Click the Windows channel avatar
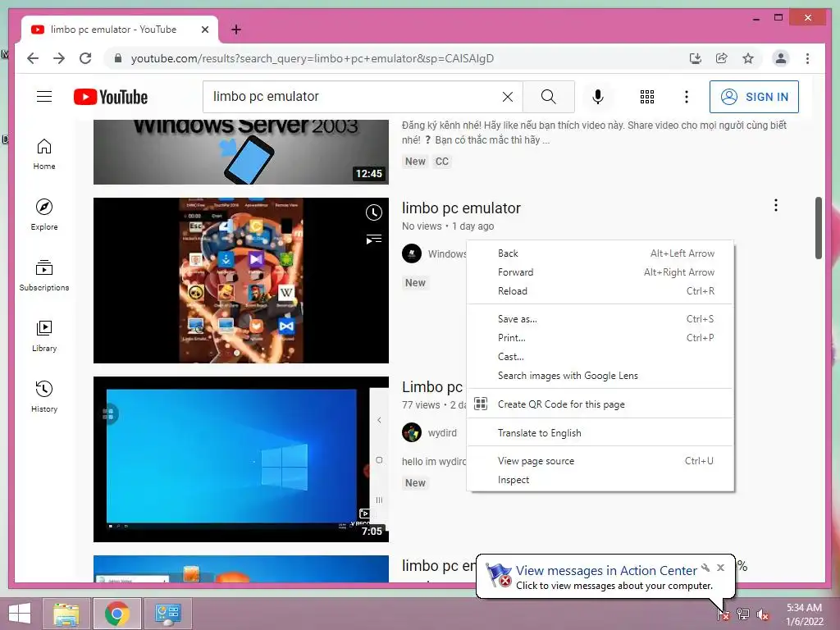Image resolution: width=840 pixels, height=630 pixels. coord(412,253)
